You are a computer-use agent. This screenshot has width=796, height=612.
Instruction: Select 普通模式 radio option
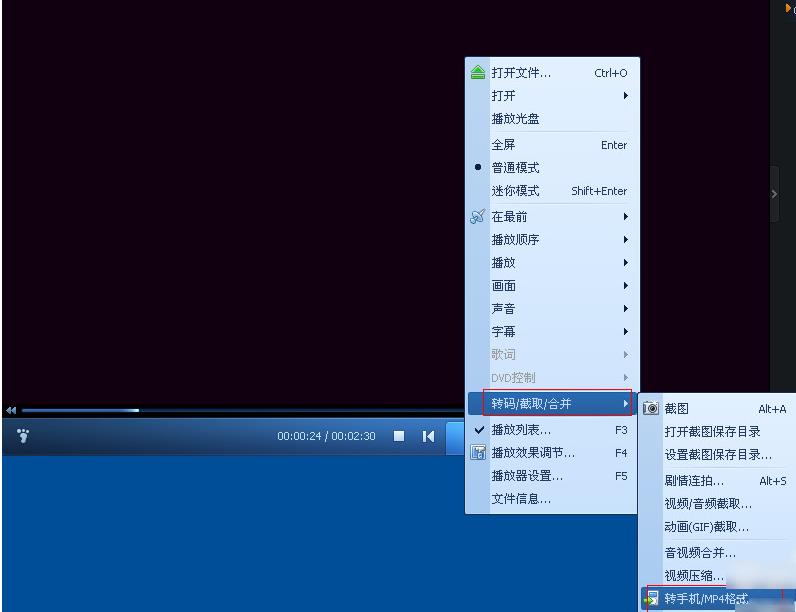(x=552, y=167)
